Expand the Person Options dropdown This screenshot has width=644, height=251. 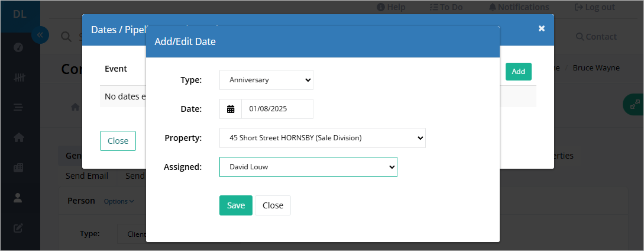[x=119, y=201]
